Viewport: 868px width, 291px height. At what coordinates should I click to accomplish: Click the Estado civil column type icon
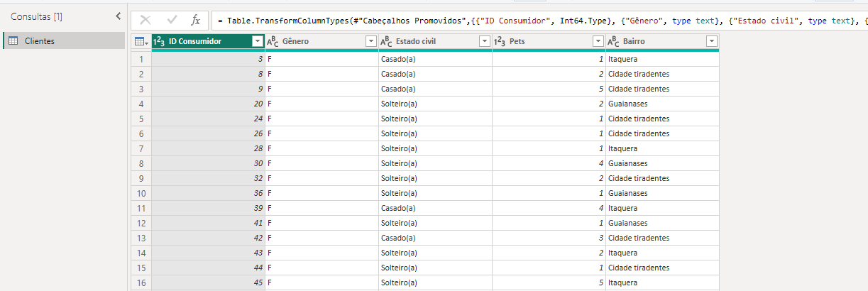pyautogui.click(x=386, y=42)
